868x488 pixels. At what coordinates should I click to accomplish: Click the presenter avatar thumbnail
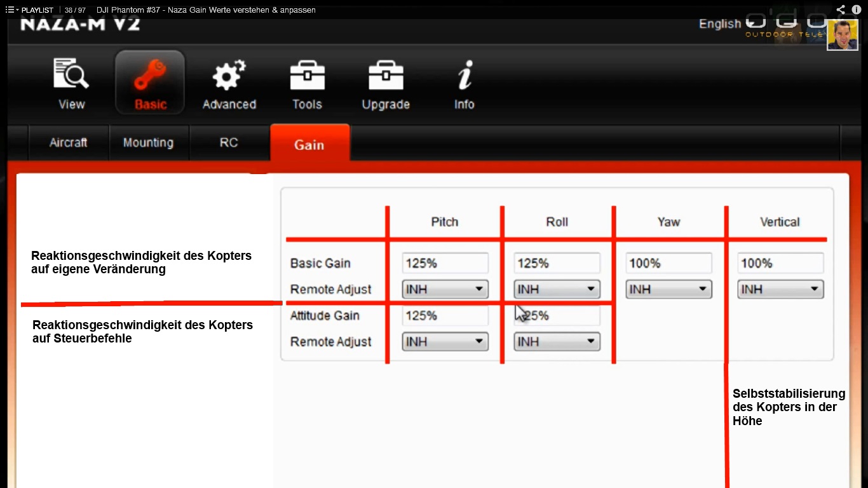click(x=842, y=35)
